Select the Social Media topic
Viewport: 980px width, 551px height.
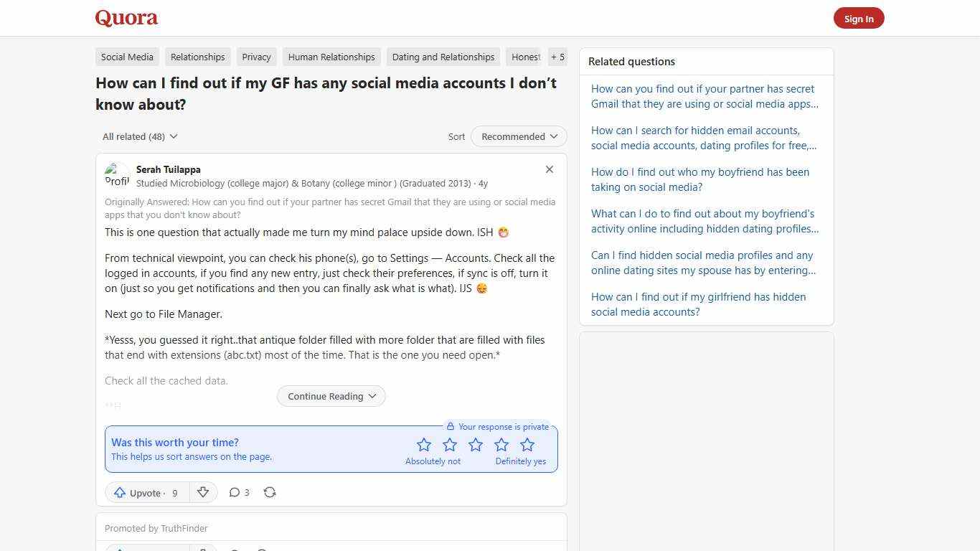[x=127, y=57]
